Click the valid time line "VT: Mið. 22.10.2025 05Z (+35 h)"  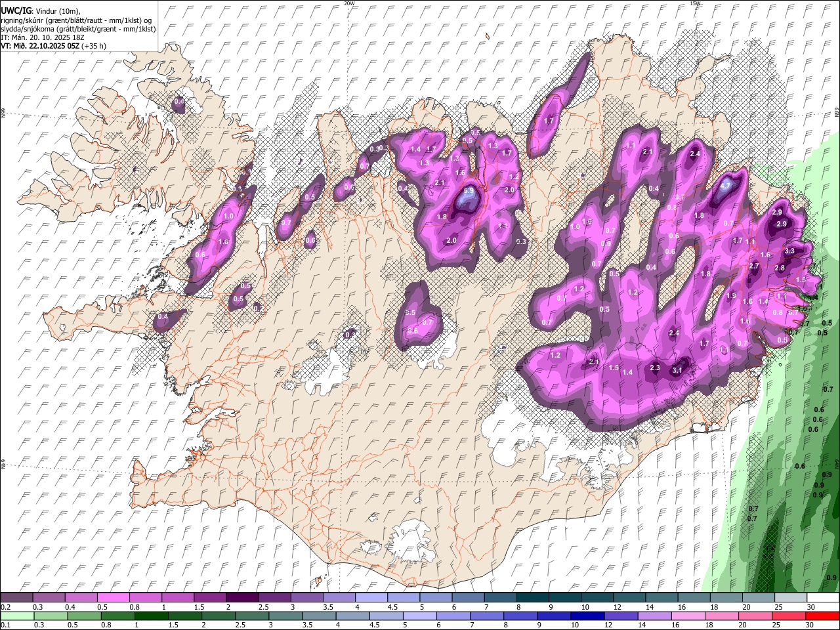tap(54, 46)
